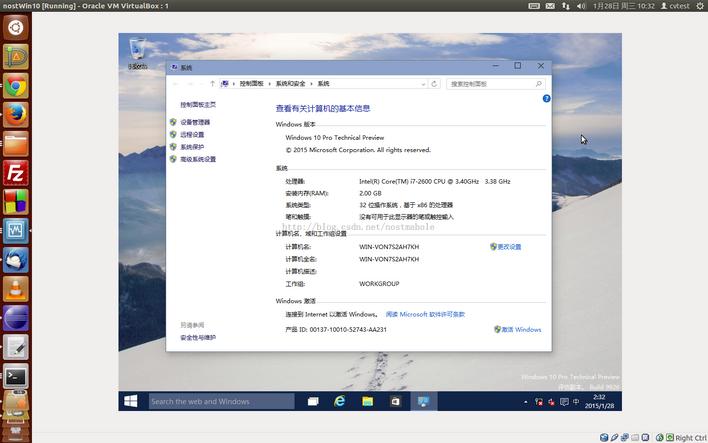The height and width of the screenshot is (443, 708).
Task: Open the Store app on taskbar
Action: pyautogui.click(x=395, y=401)
